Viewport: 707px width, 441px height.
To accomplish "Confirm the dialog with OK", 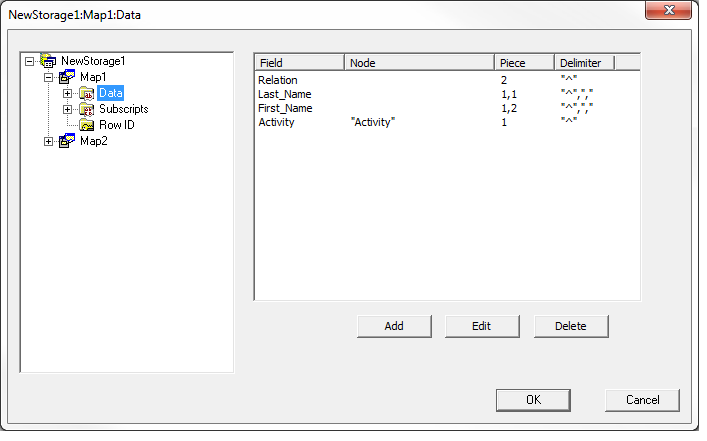I will [533, 399].
